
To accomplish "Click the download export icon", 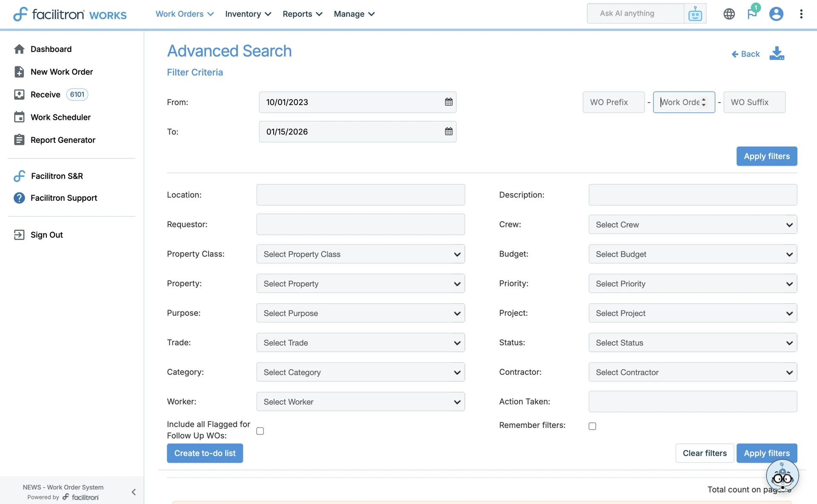I will coord(777,54).
